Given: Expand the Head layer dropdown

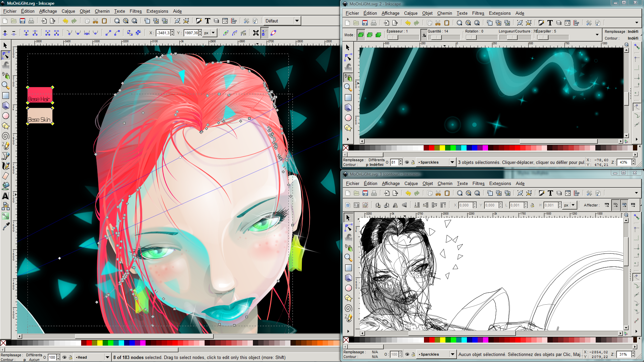Looking at the screenshot, I should tap(108, 357).
